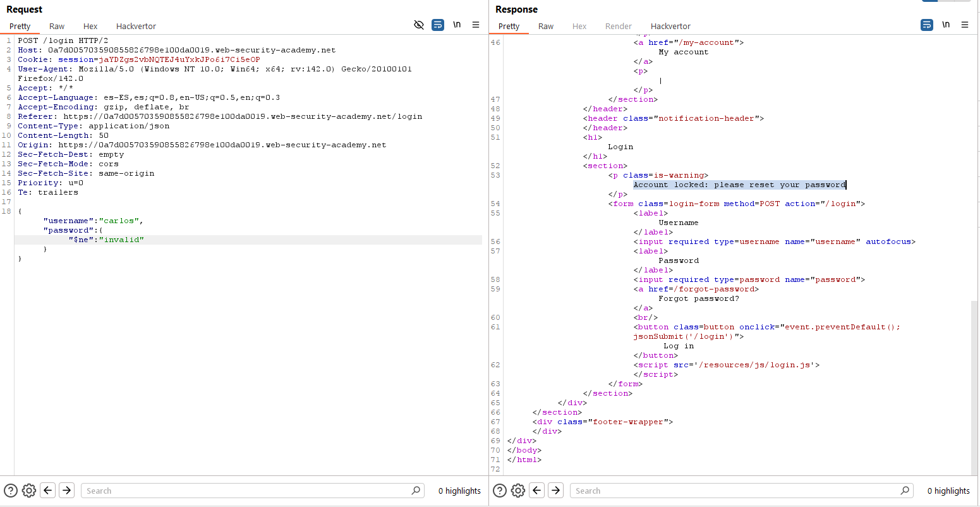Go to next match in Response search
Image resolution: width=980 pixels, height=507 pixels.
coord(555,491)
